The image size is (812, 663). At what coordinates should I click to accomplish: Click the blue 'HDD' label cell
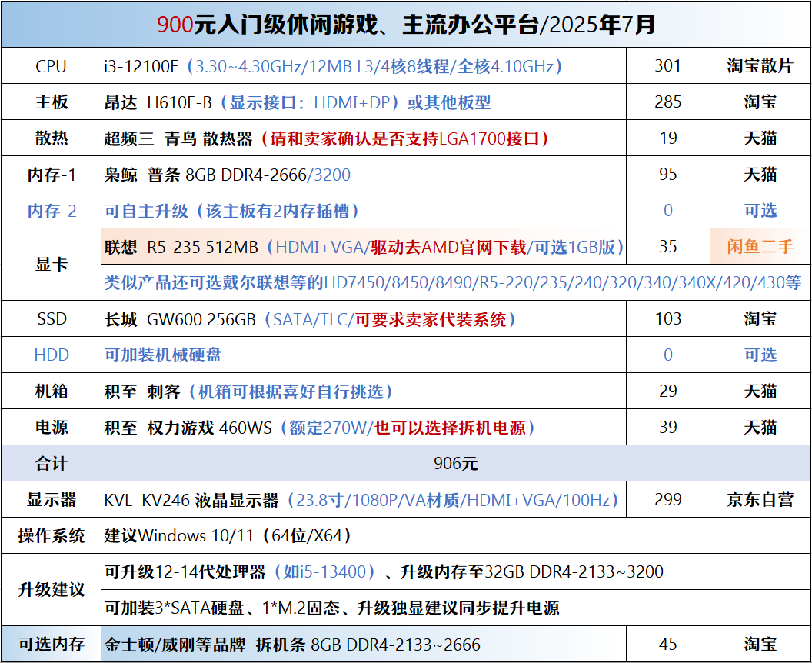[52, 355]
